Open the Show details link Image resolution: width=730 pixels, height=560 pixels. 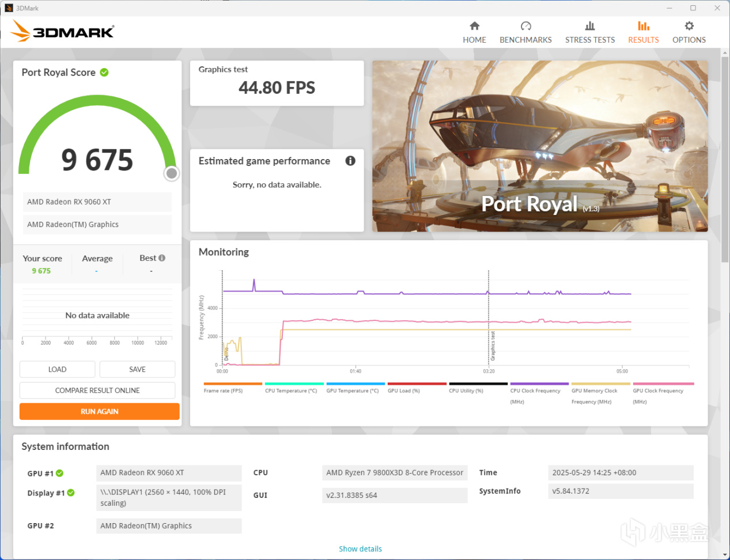click(x=360, y=549)
